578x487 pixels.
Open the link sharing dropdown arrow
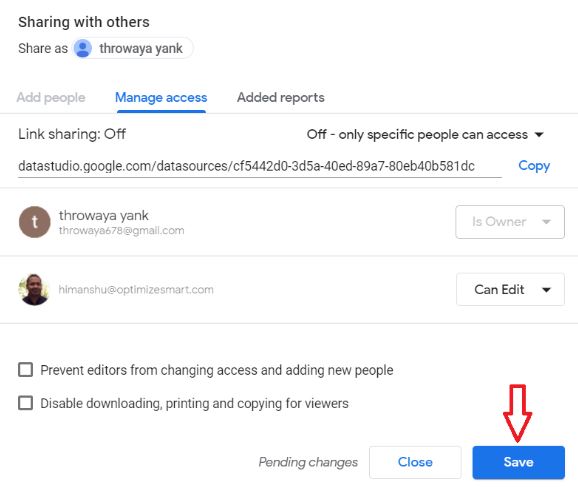tap(539, 135)
